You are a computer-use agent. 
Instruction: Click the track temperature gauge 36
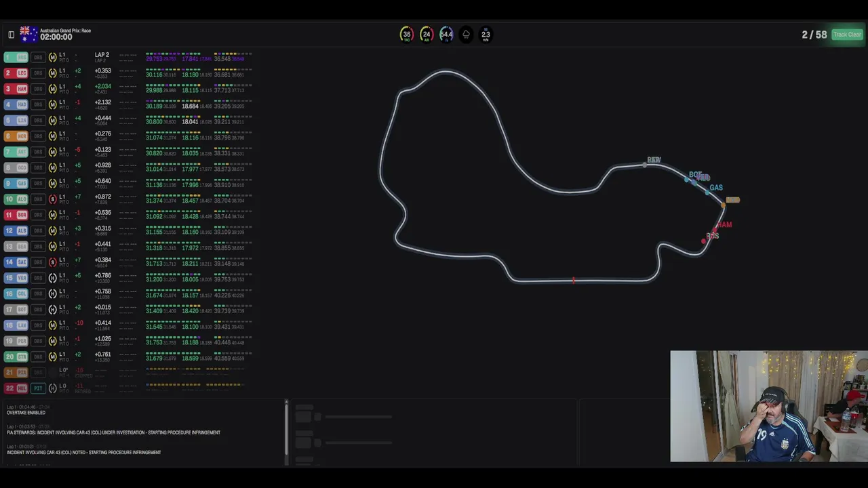pyautogui.click(x=407, y=35)
